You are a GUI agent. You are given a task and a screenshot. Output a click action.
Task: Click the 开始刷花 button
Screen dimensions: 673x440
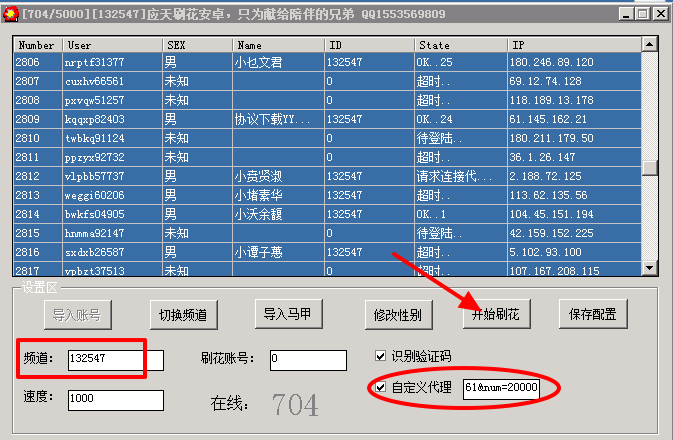(495, 314)
